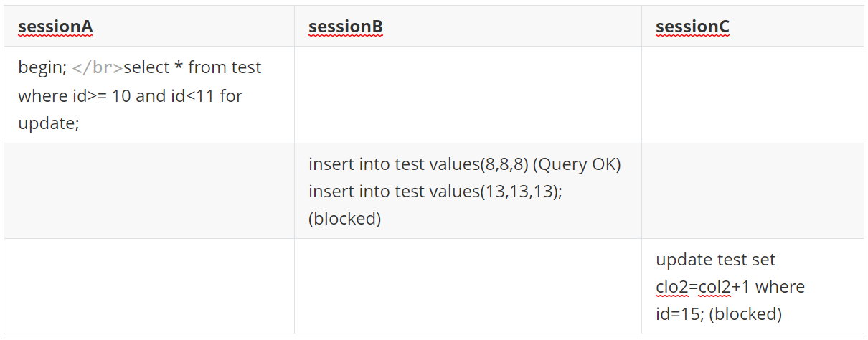Image resolution: width=868 pixels, height=340 pixels.
Task: Click the misspelled "clo2" word
Action: (671, 287)
